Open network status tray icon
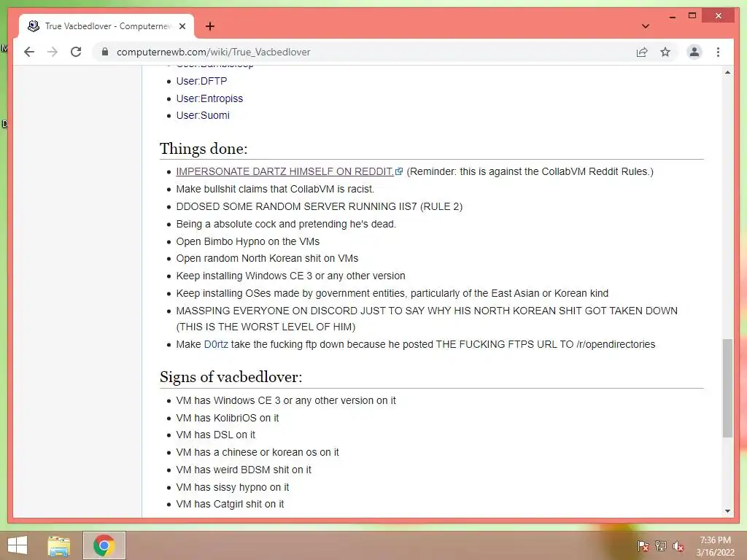 point(661,546)
